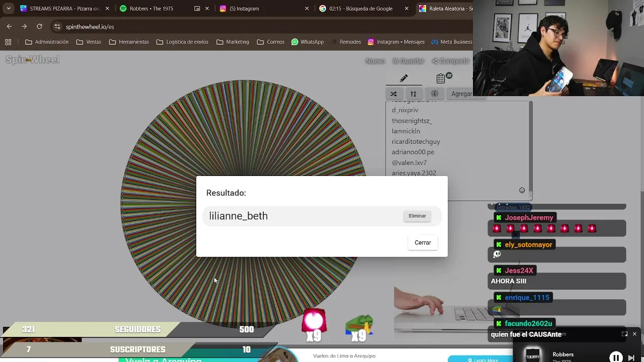Screen dimensions: 644x362
Task: Open the Ventas bookmark folder
Action: click(89, 42)
